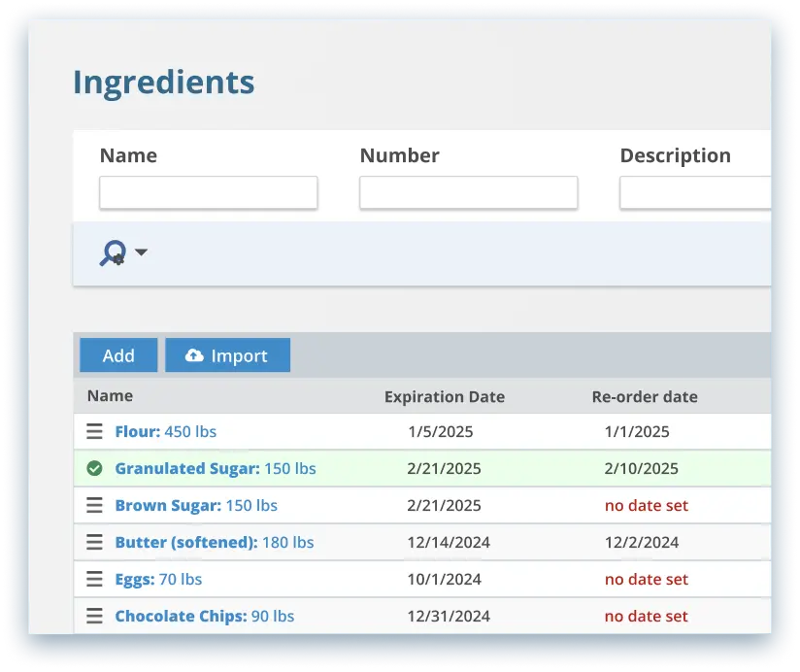The image size is (800, 672).
Task: Click the green check on Granulated Sugar
Action: (x=94, y=468)
